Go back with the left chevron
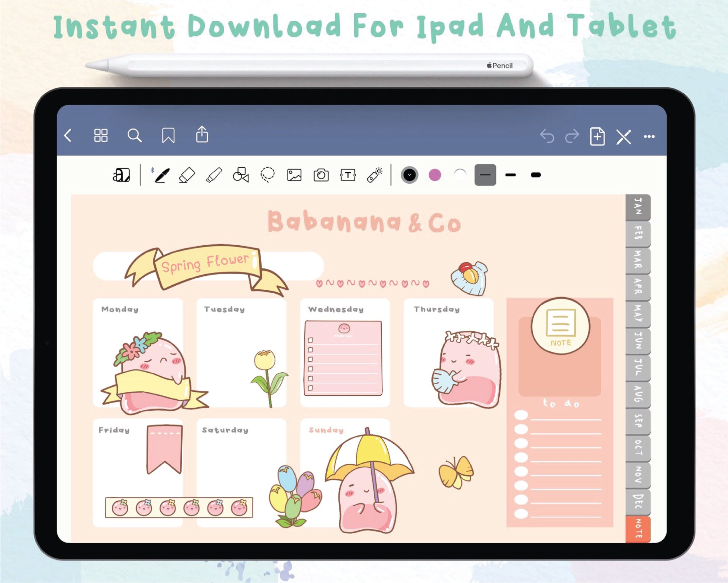This screenshot has width=728, height=583. (x=68, y=136)
